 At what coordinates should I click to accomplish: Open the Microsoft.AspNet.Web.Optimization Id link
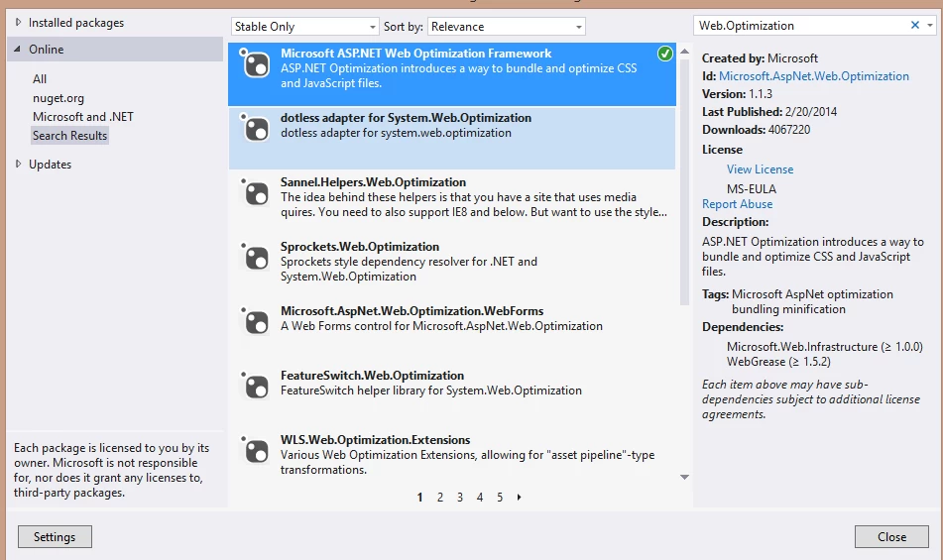tap(814, 75)
